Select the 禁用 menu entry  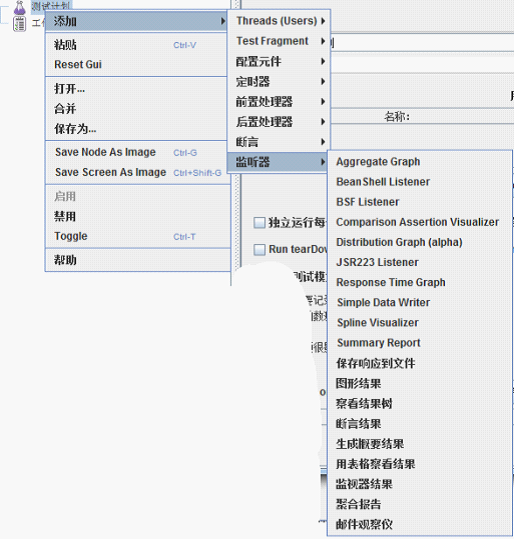65,217
